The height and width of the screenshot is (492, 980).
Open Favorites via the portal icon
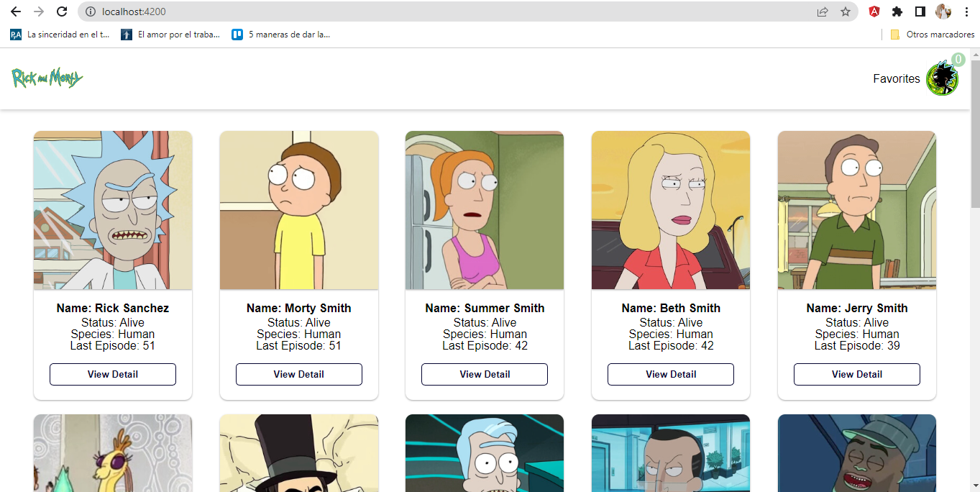click(942, 78)
